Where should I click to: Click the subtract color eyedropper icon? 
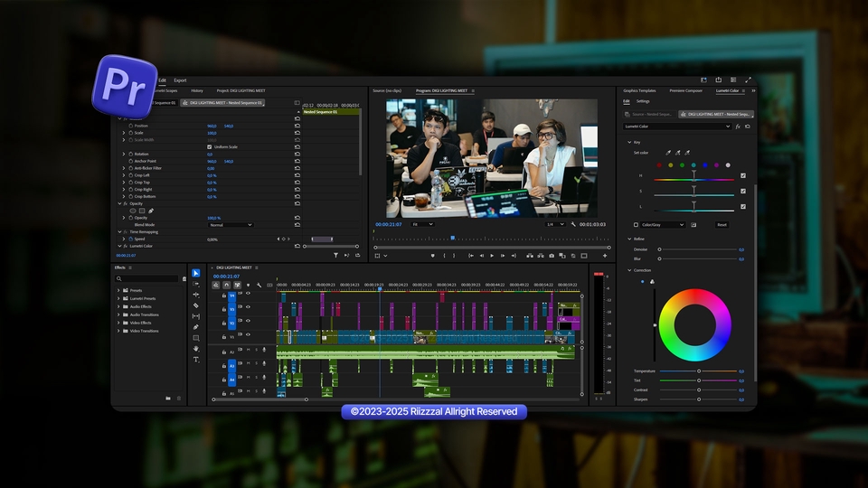(687, 153)
